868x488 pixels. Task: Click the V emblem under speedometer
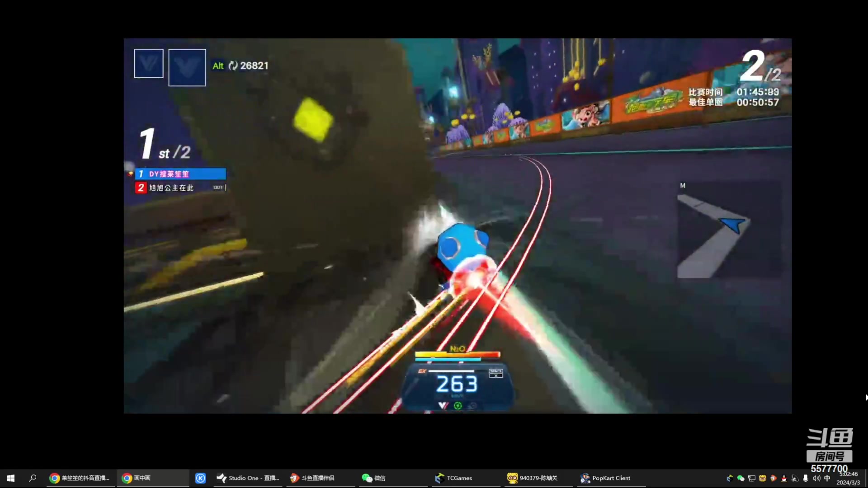click(x=443, y=406)
